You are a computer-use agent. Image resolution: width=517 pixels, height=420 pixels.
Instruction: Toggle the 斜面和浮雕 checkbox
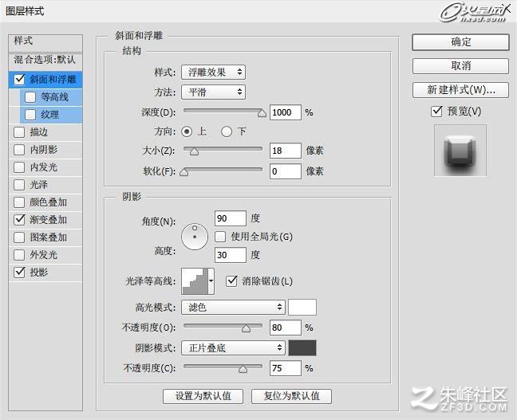pos(19,79)
